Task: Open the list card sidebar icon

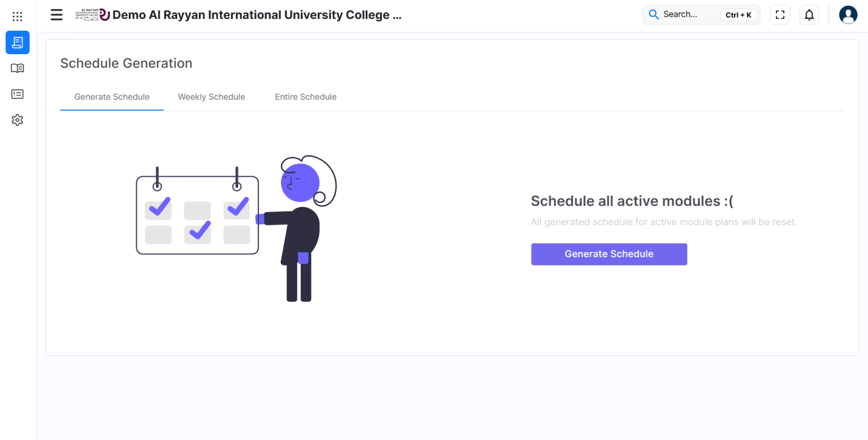Action: pos(17,94)
